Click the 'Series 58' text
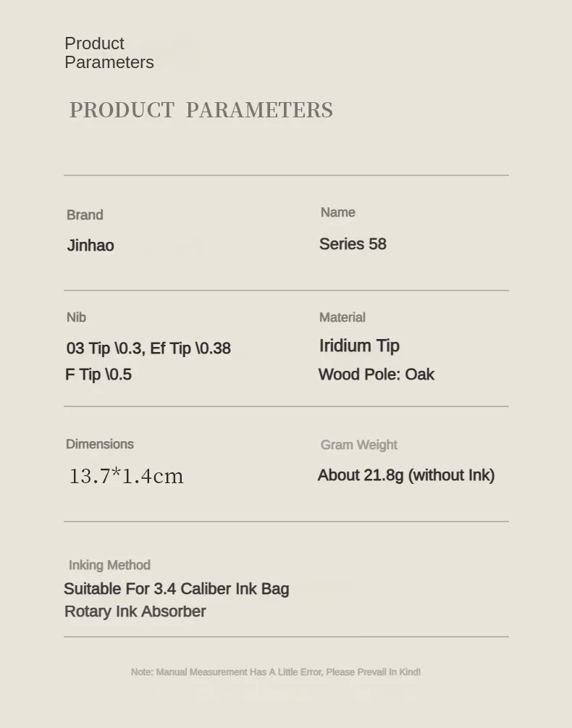This screenshot has width=572, height=728. pyautogui.click(x=353, y=243)
